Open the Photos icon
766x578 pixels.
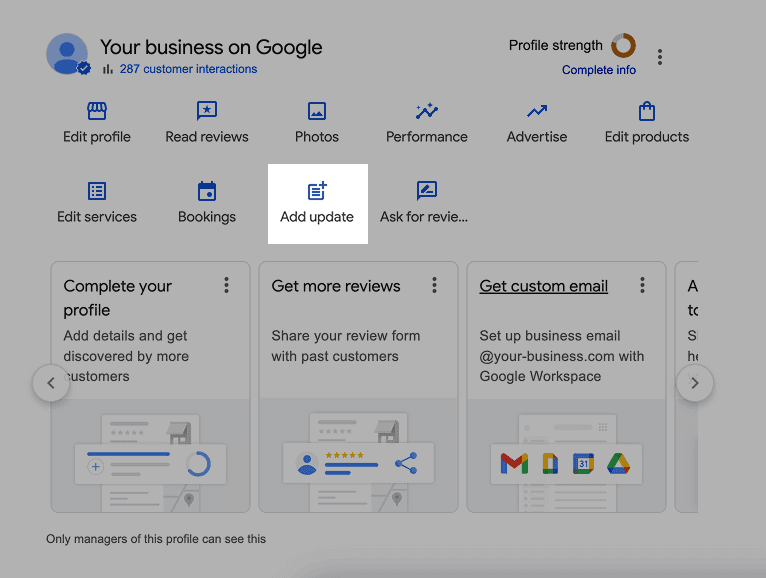tap(317, 111)
